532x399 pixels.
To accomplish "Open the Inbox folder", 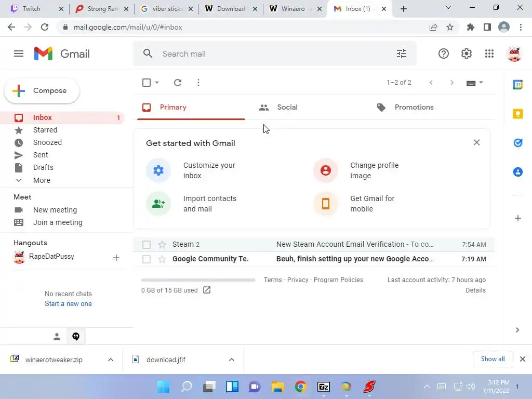I will [62, 117].
